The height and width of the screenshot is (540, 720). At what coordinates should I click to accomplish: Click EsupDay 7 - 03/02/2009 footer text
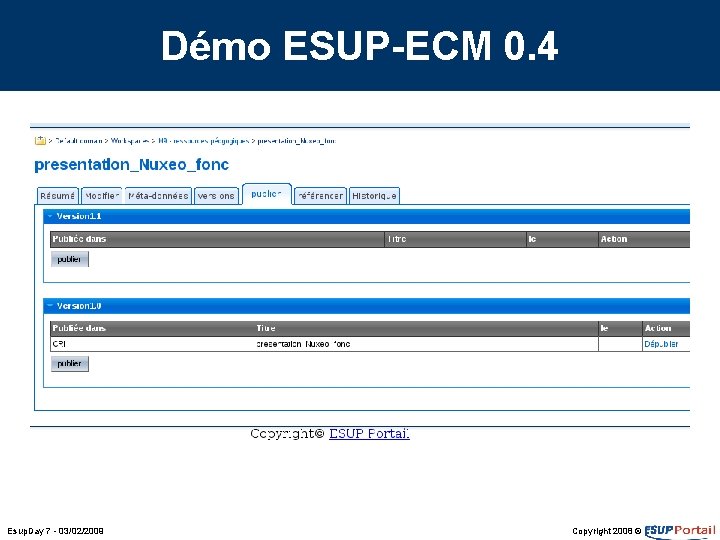pyautogui.click(x=56, y=531)
